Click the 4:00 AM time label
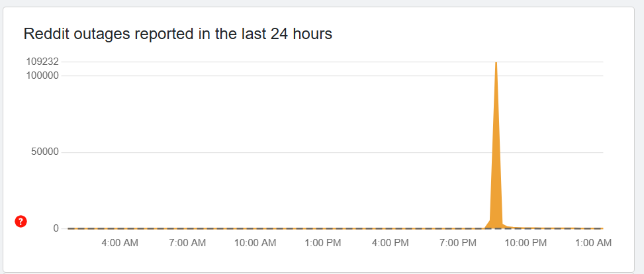Image resolution: width=644 pixels, height=274 pixels. 120,243
